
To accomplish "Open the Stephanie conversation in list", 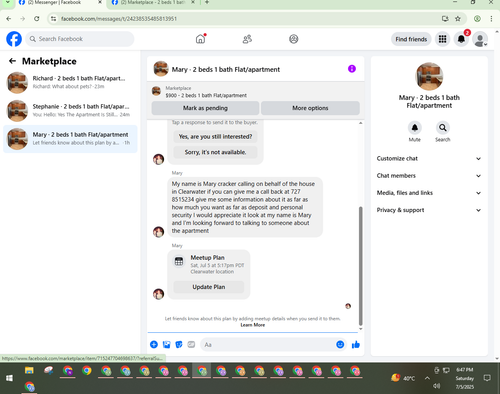I will pos(70,111).
